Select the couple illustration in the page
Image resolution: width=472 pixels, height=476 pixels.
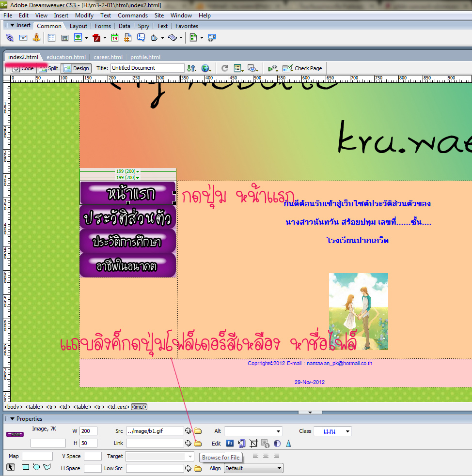pos(359,311)
